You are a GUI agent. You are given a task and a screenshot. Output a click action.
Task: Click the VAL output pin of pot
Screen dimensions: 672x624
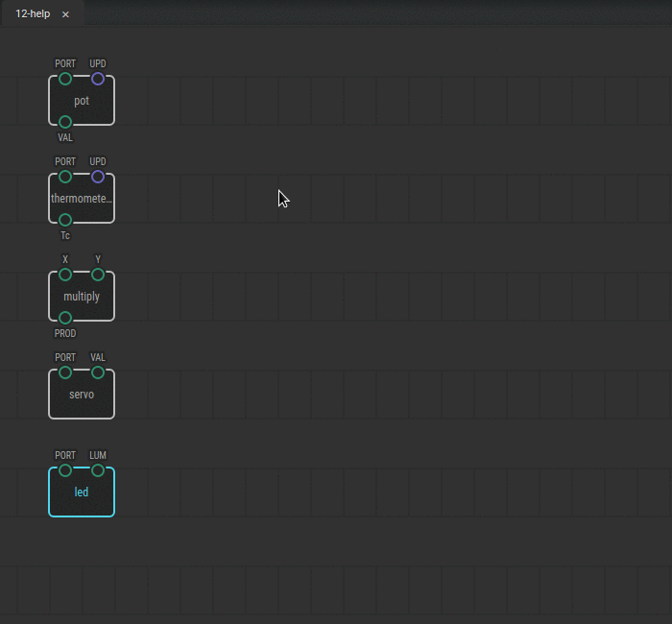point(65,122)
